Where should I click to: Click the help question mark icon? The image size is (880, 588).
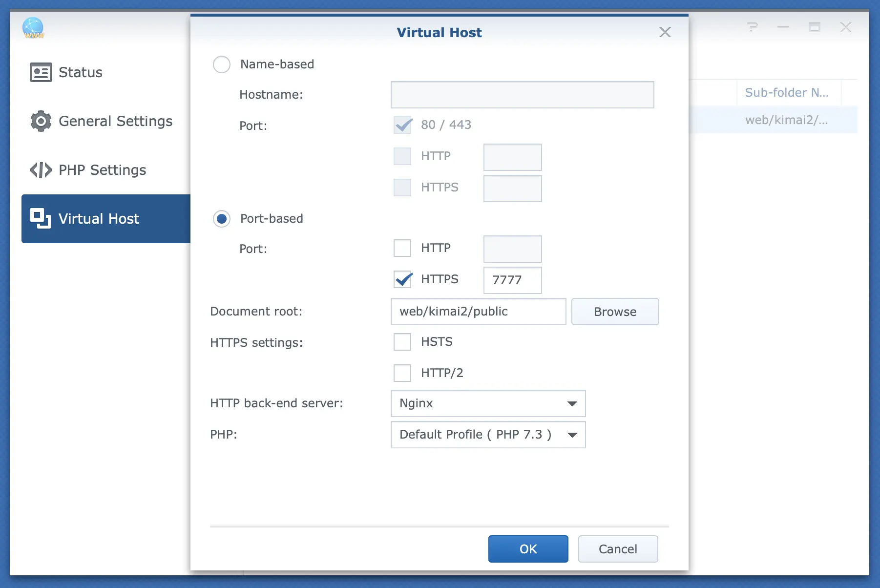(752, 27)
